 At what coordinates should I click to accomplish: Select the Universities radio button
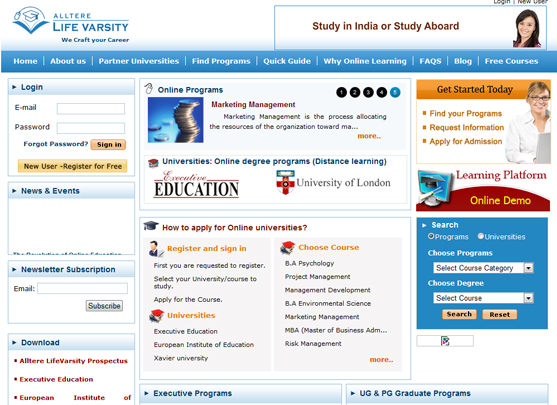[481, 236]
